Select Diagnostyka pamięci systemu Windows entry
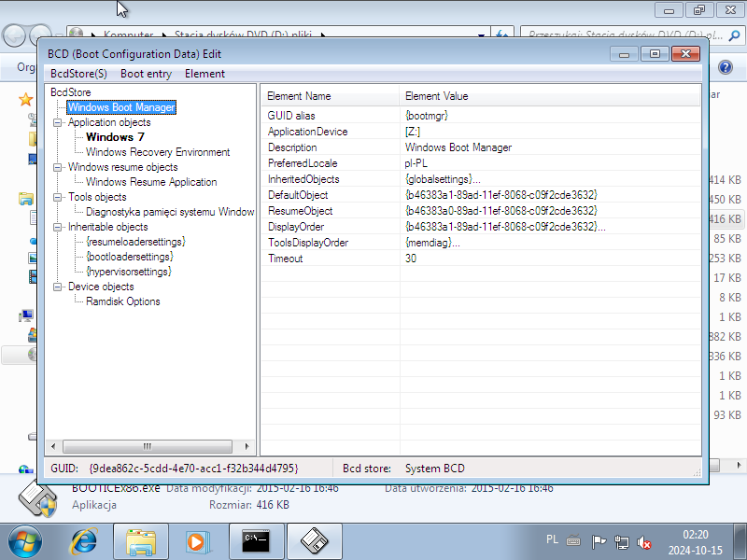 point(170,212)
